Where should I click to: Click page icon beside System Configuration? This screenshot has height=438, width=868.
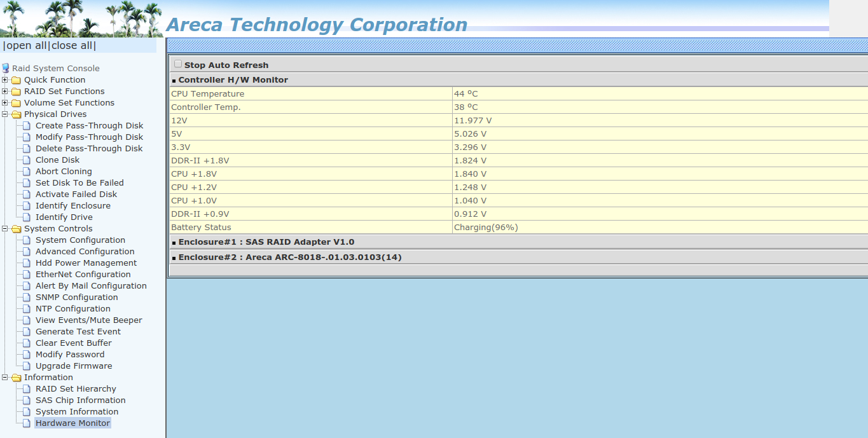click(x=26, y=240)
